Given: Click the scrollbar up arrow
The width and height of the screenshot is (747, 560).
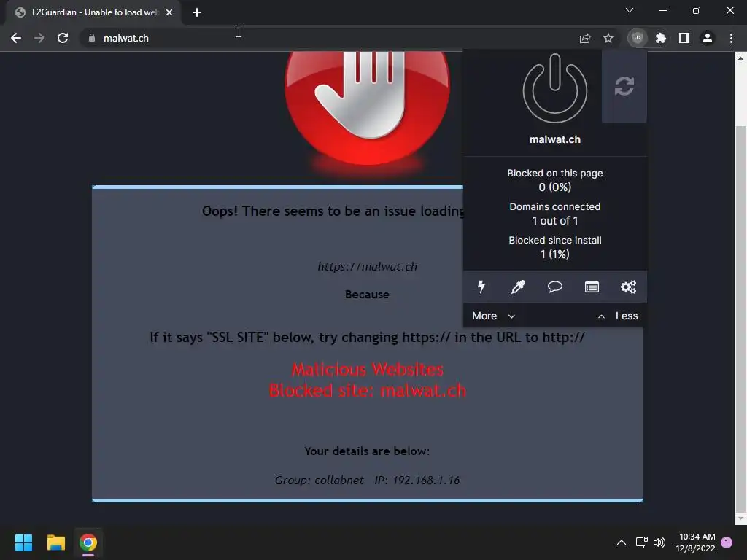Looking at the screenshot, I should coord(740,58).
